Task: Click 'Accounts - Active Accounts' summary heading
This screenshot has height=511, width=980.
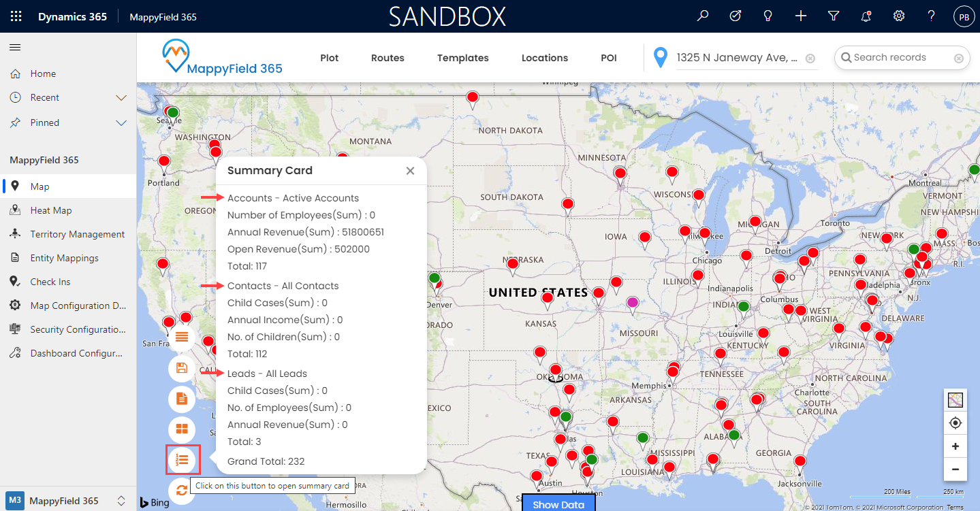Action: [293, 198]
